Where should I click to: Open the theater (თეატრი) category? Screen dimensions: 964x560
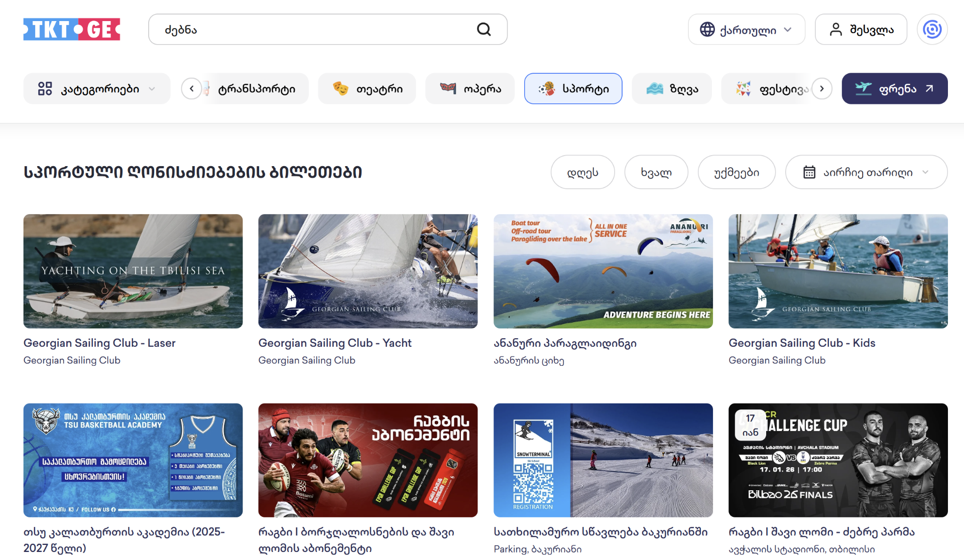pyautogui.click(x=367, y=89)
